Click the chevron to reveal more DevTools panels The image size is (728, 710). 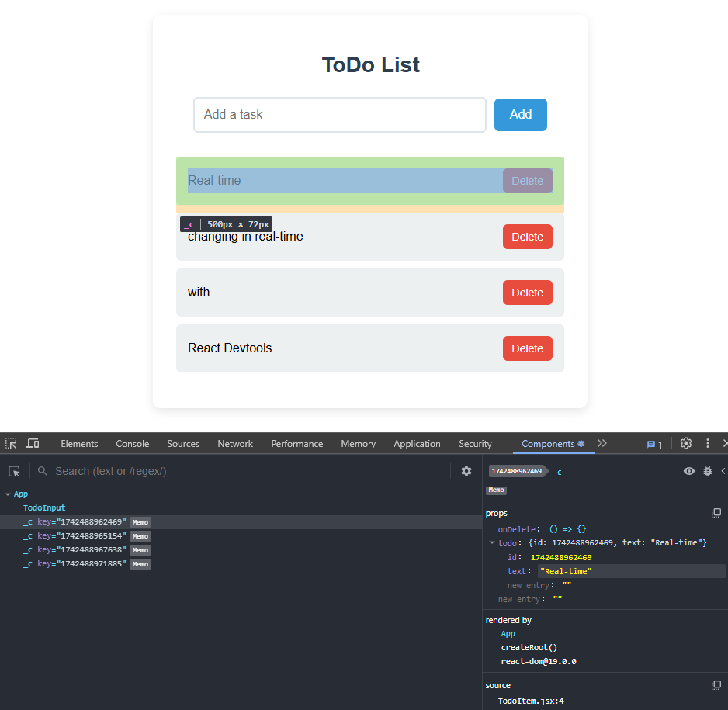point(602,443)
